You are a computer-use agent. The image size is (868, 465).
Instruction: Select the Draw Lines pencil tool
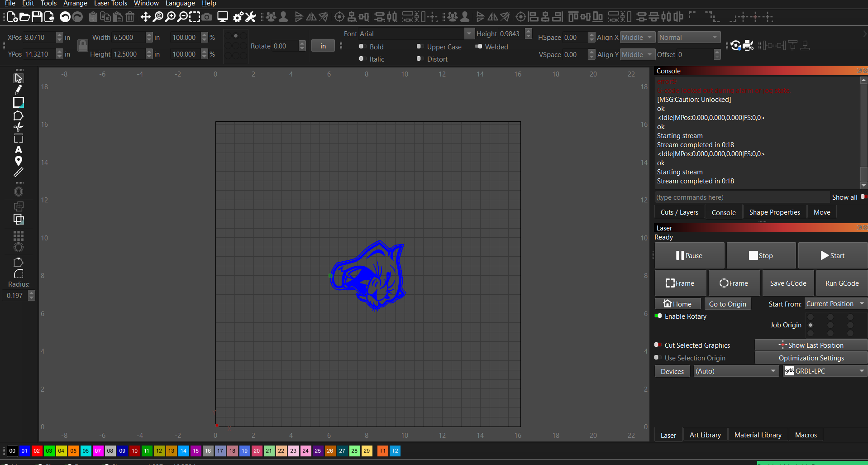coord(19,90)
